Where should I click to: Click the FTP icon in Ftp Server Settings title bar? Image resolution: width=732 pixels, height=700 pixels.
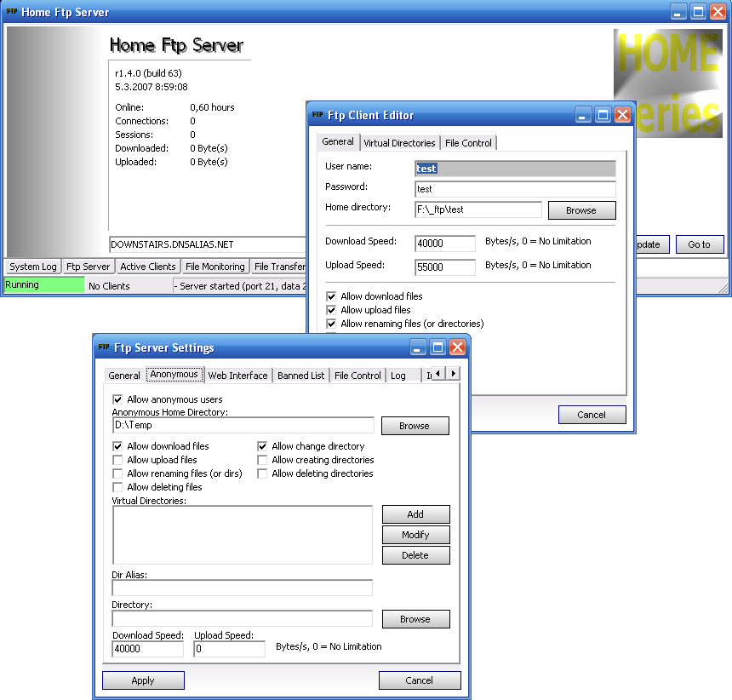point(104,347)
